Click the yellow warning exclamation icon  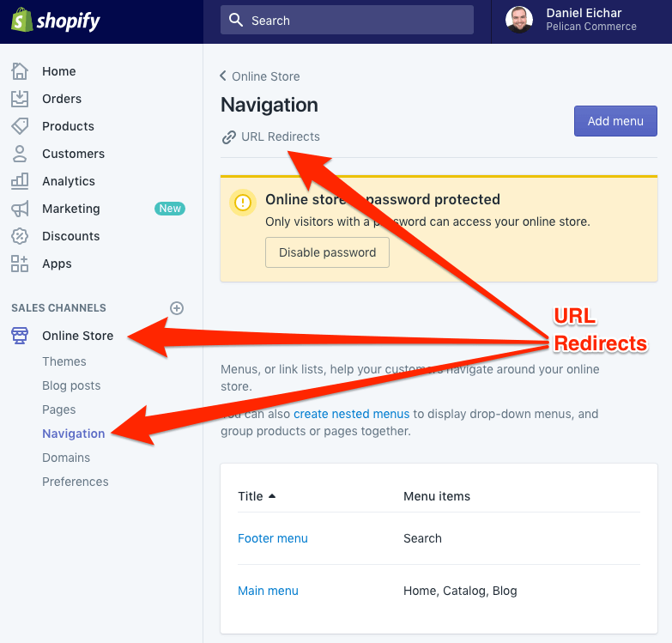pos(243,203)
